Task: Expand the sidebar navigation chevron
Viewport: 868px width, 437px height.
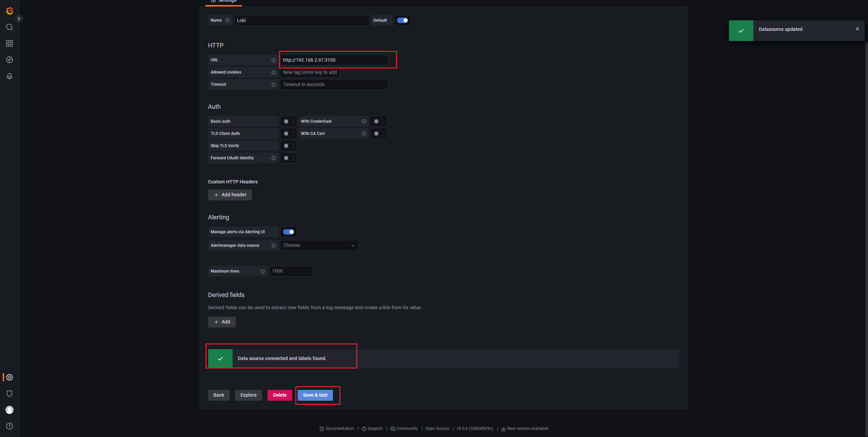Action: point(19,19)
